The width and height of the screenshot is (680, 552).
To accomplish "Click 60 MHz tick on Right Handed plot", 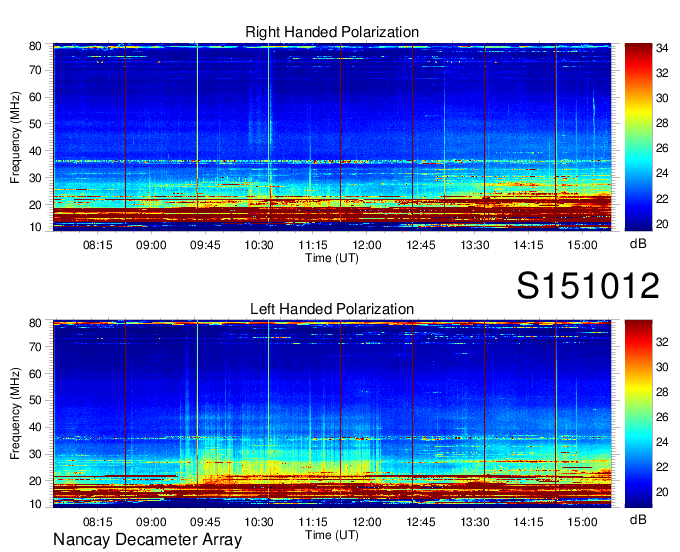I will [35, 97].
